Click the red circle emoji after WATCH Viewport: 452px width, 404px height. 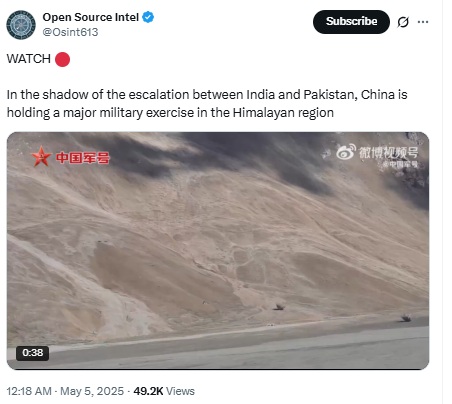tap(62, 59)
